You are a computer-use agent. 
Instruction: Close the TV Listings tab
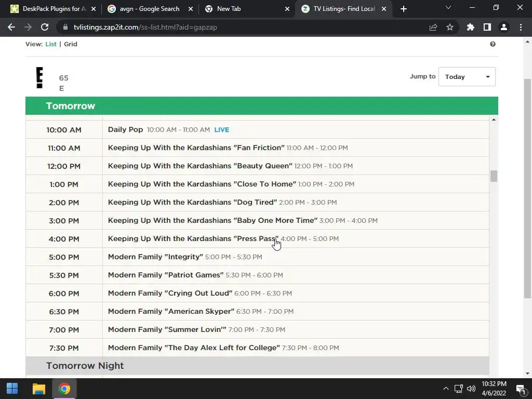click(x=384, y=9)
